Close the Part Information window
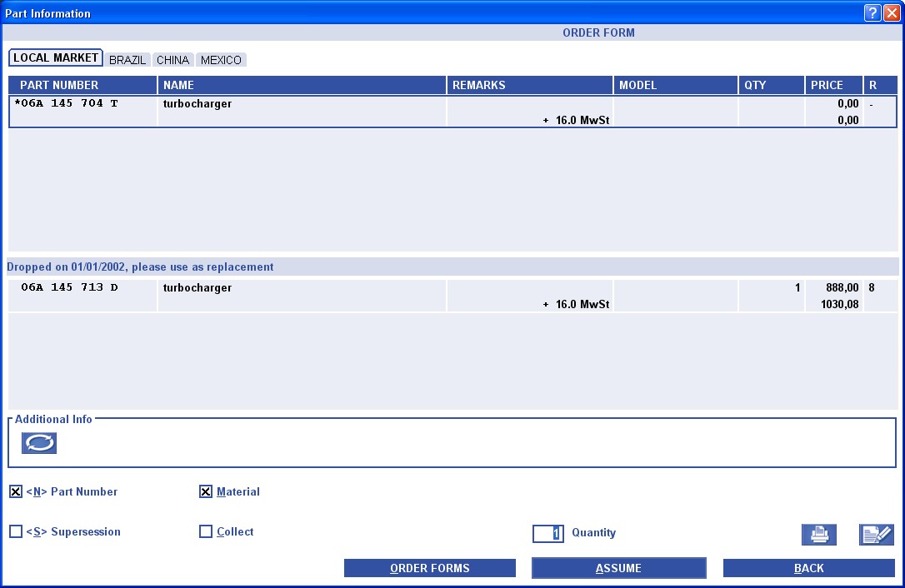 point(892,12)
